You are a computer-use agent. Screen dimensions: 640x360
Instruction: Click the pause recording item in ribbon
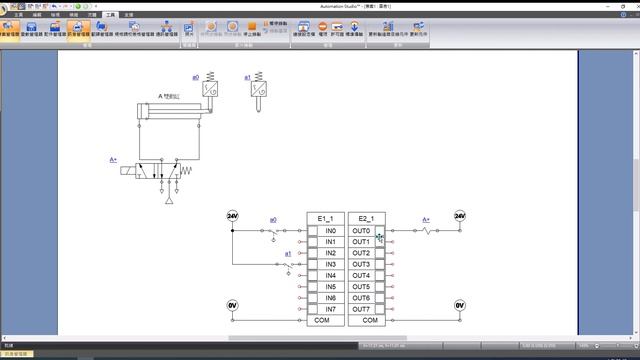tap(275, 24)
